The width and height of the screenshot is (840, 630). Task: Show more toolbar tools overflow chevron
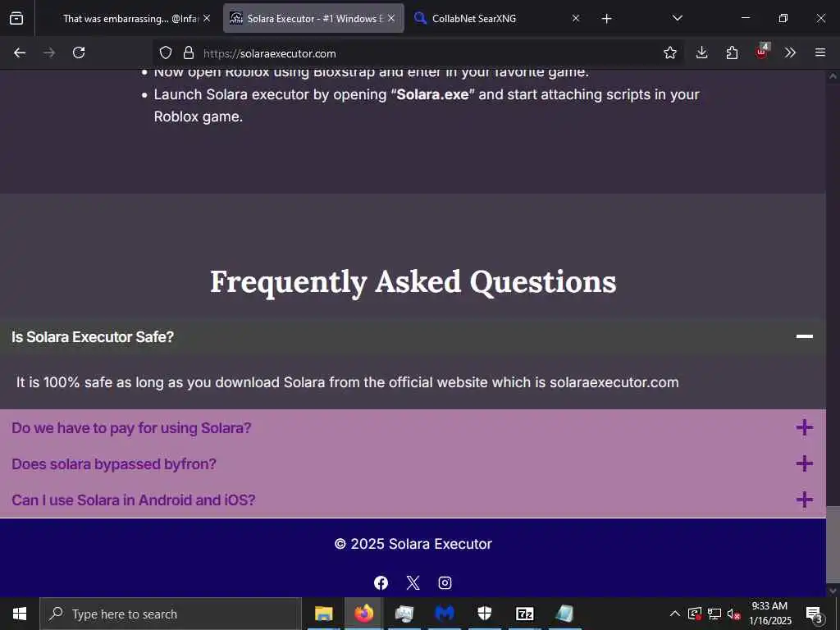790,52
